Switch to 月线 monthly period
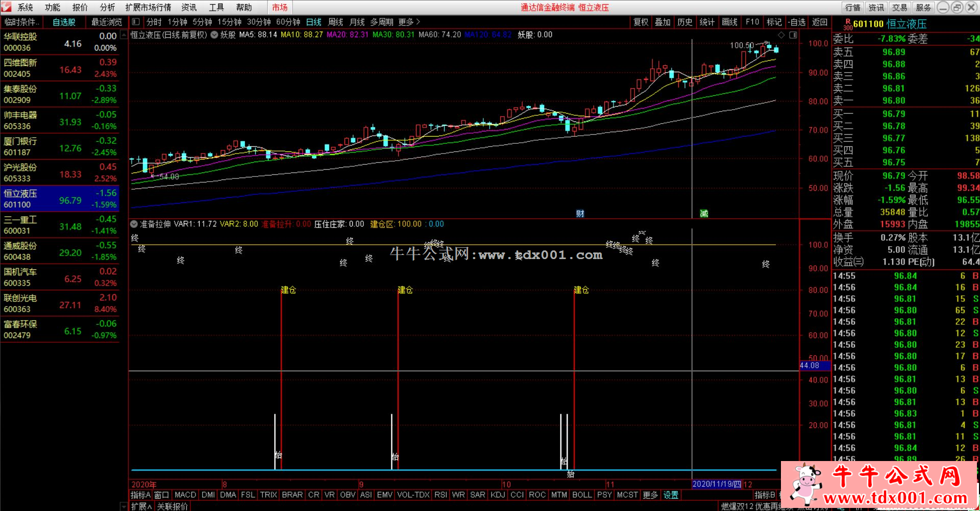 click(x=357, y=22)
